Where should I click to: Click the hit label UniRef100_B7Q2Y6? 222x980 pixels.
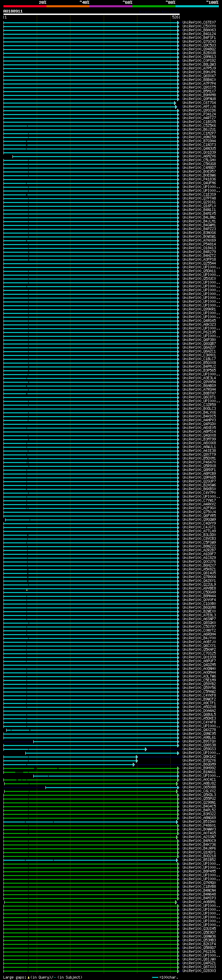click(x=199, y=761)
